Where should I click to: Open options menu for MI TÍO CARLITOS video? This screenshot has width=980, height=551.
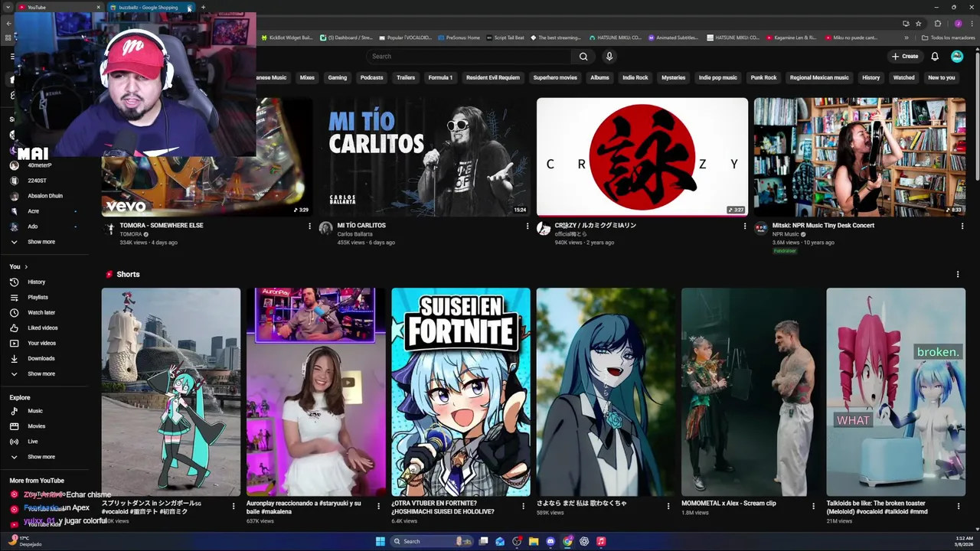[x=527, y=226]
